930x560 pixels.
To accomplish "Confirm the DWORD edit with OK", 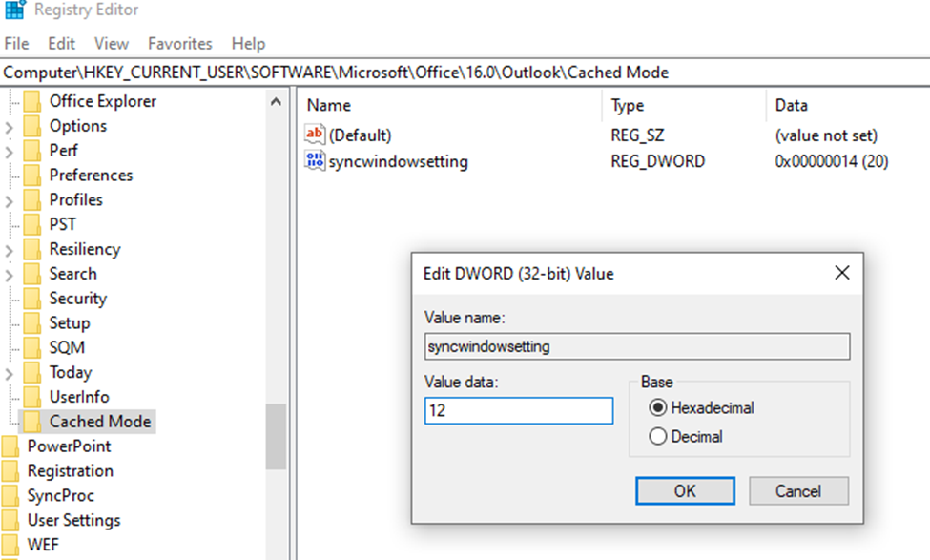I will pyautogui.click(x=685, y=491).
